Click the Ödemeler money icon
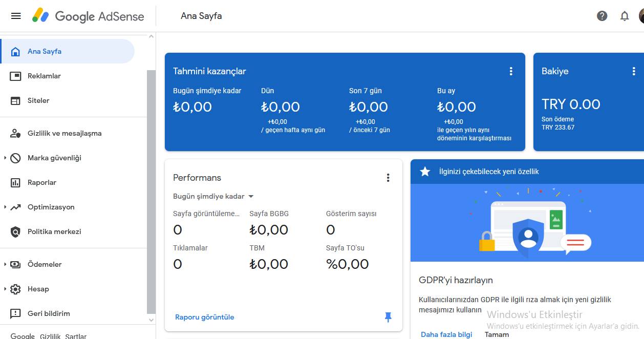Image resolution: width=644 pixels, height=339 pixels. [16, 264]
